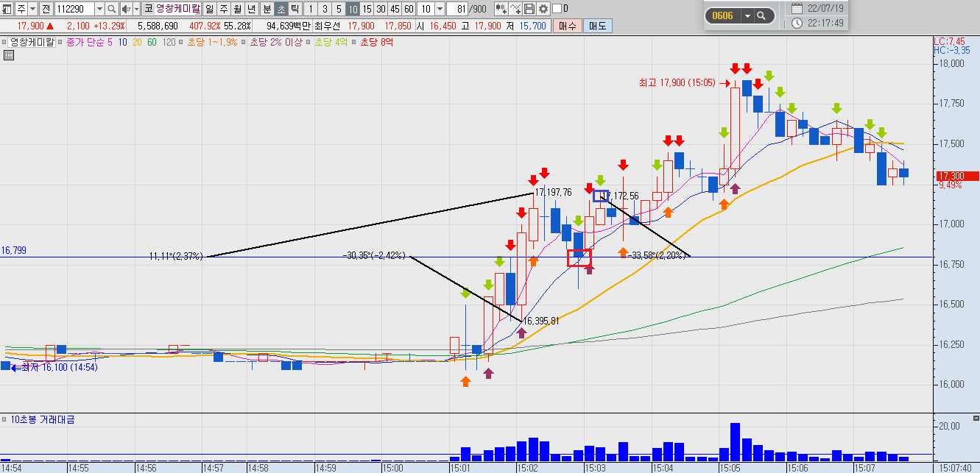This screenshot has width=980, height=473.
Task: Click the 최저 16,100 (14:54) low label
Action: coord(60,366)
